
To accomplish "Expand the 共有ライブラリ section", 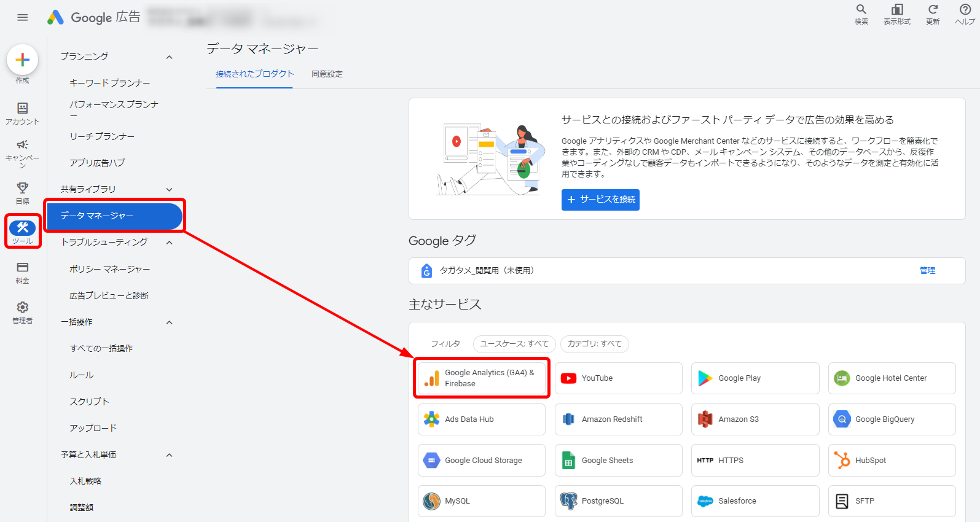I will [x=169, y=190].
